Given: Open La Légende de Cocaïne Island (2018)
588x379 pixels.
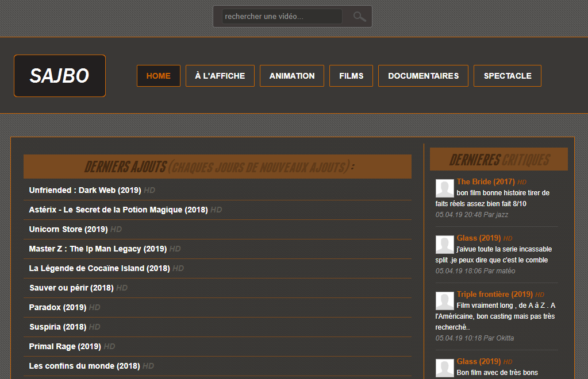Looking at the screenshot, I should 99,268.
